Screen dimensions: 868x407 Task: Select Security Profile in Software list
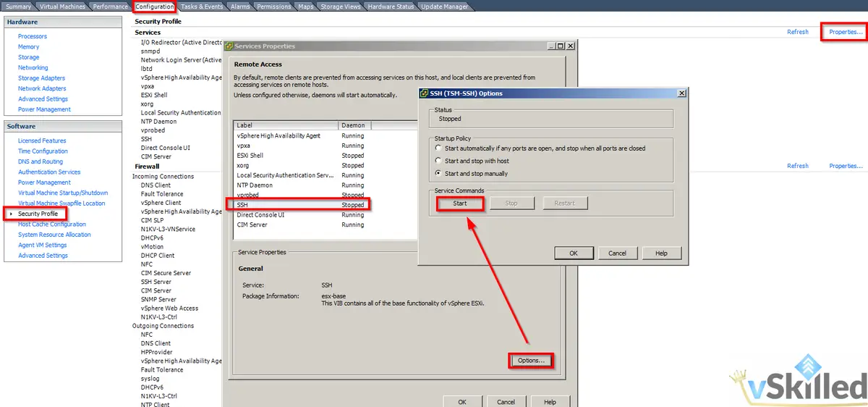click(x=38, y=214)
